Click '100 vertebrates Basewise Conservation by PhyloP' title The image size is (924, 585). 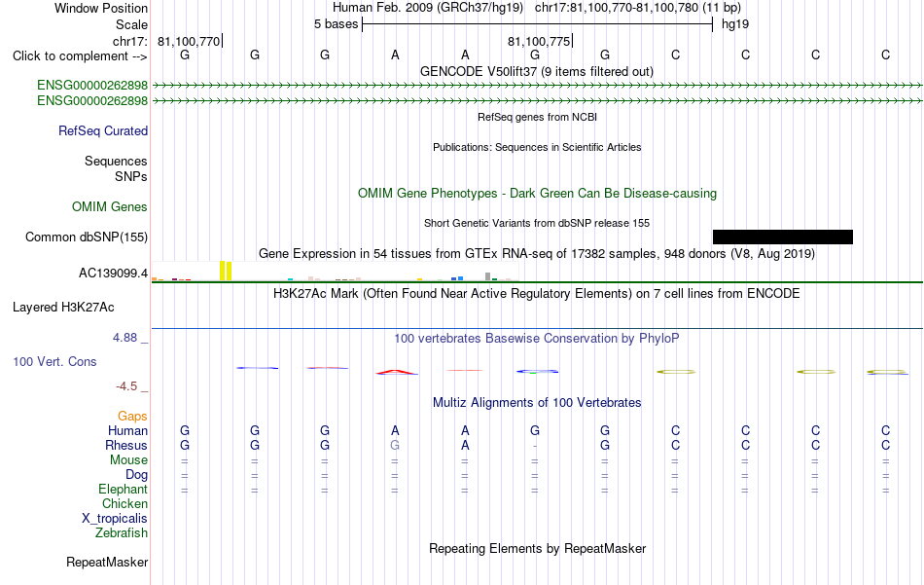[536, 339]
